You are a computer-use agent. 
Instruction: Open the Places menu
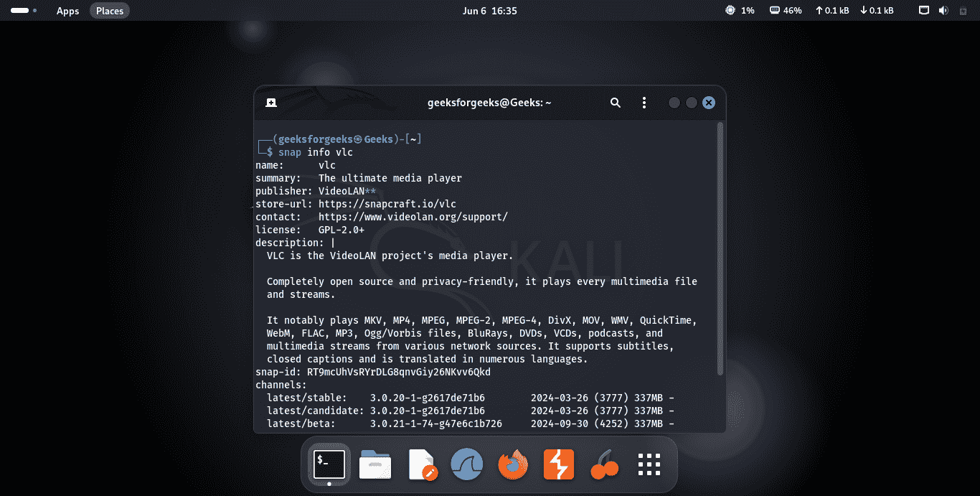(110, 11)
